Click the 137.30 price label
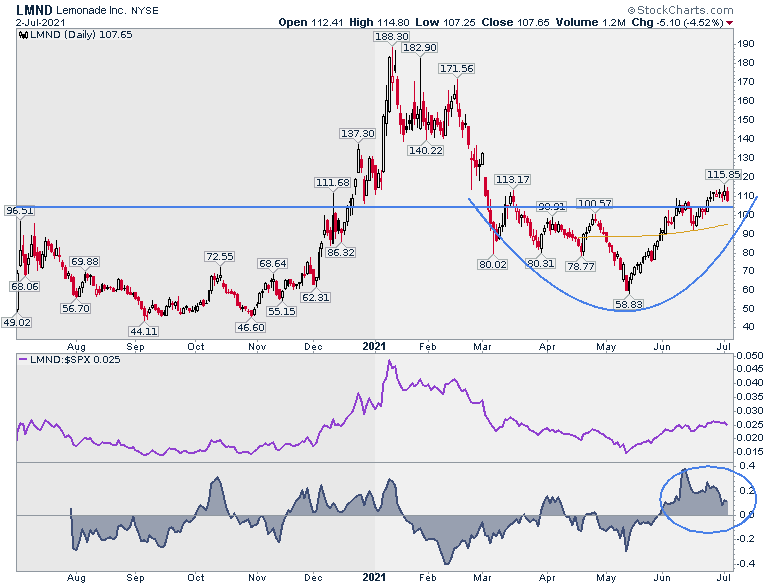 358,134
